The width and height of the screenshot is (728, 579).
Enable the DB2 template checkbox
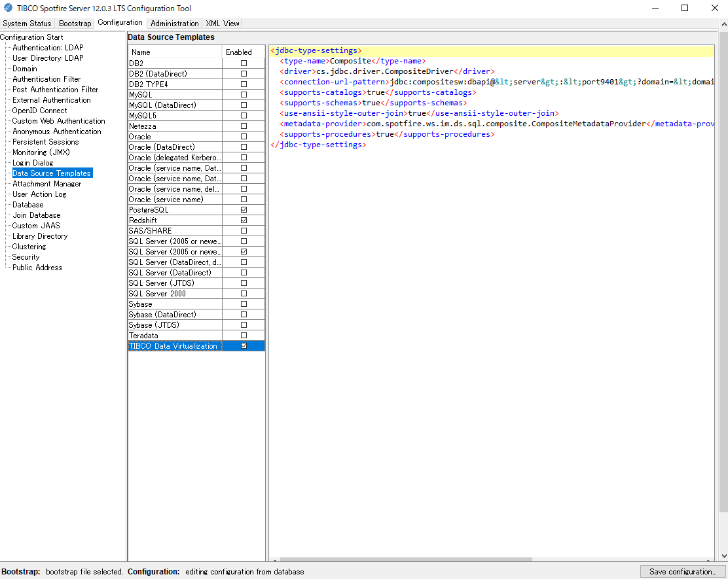(244, 63)
